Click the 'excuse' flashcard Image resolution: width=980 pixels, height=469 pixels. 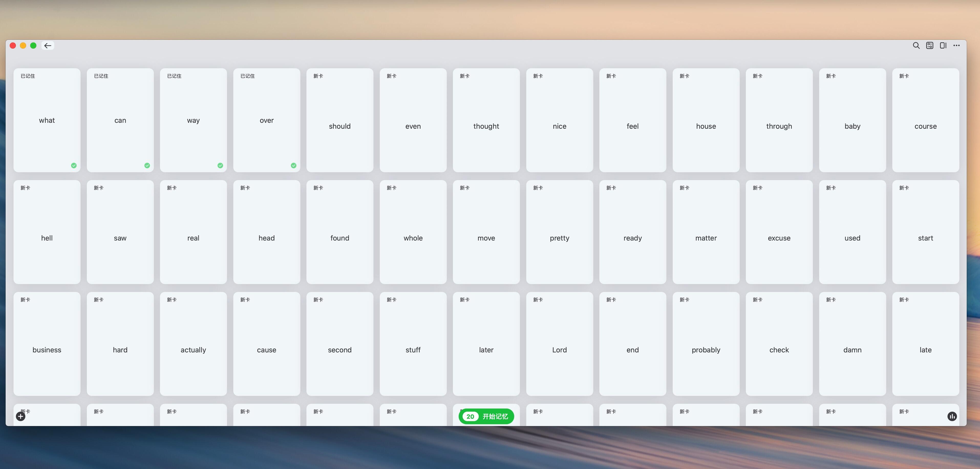click(779, 238)
